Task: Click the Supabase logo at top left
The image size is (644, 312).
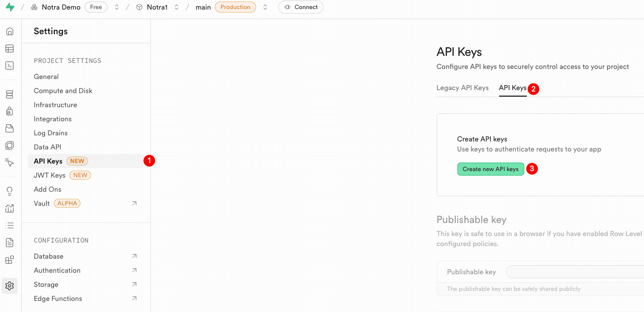Action: pyautogui.click(x=10, y=7)
